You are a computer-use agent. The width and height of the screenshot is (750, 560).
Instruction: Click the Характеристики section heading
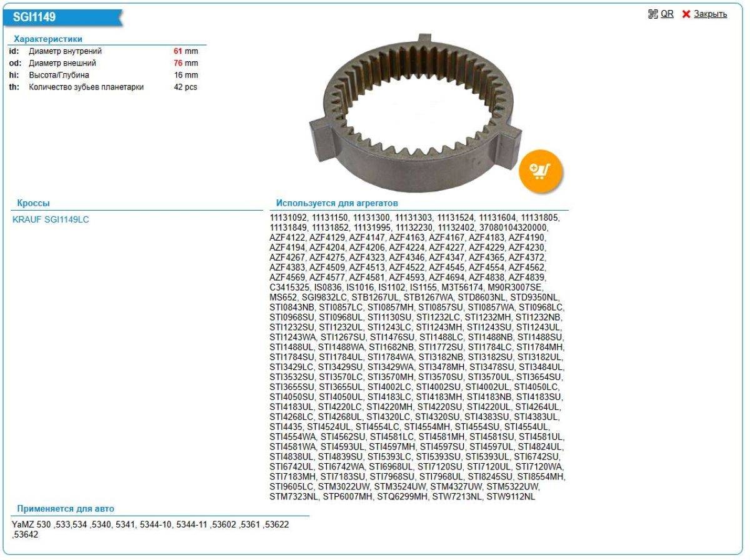tap(48, 39)
